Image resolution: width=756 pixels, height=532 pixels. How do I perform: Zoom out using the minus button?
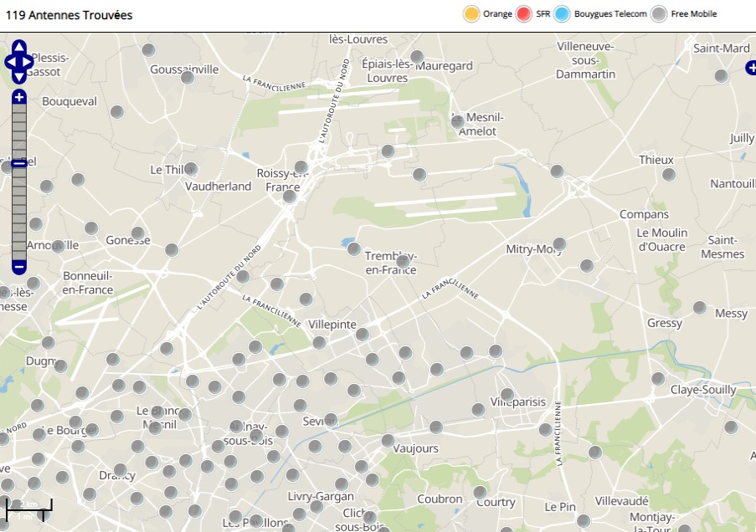coord(19,267)
